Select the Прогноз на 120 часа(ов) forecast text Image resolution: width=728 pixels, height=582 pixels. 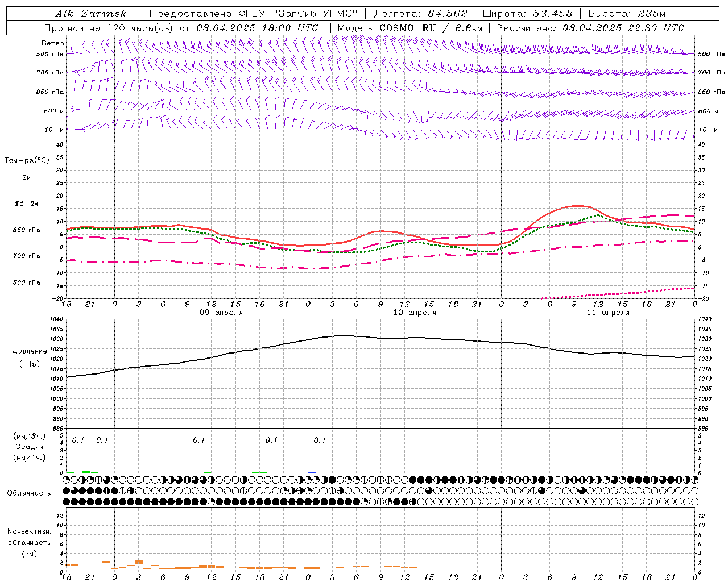click(110, 28)
